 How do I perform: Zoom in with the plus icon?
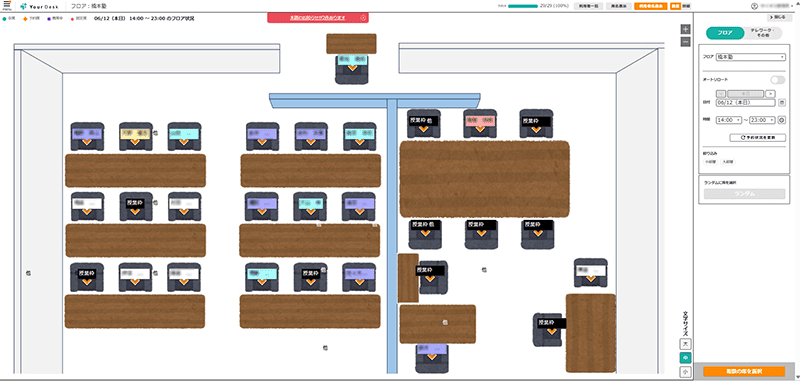coord(686,29)
